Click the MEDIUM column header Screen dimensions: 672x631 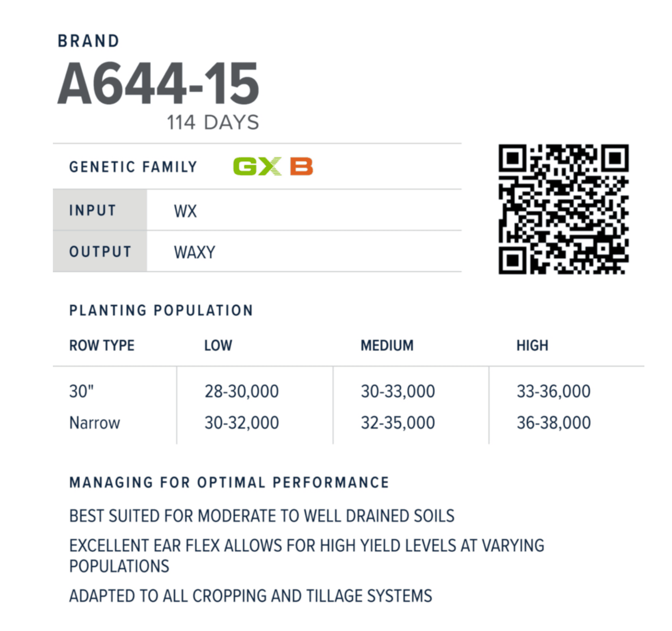[387, 346]
